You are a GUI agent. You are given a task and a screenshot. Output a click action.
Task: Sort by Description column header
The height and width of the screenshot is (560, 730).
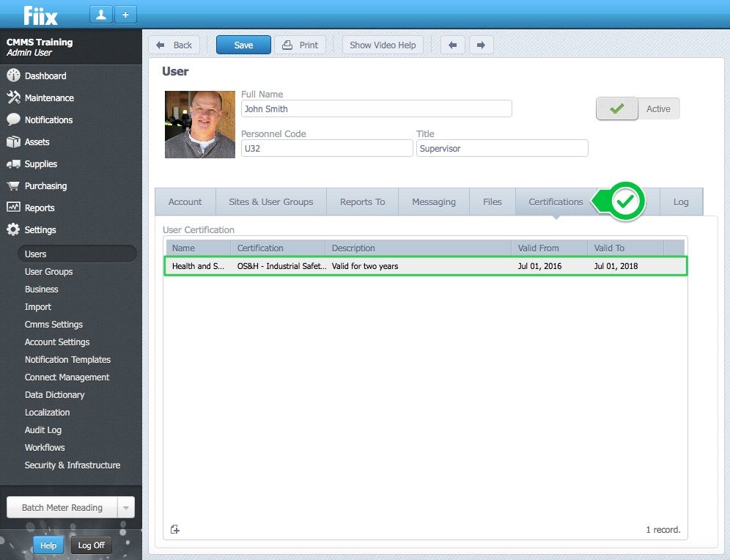point(418,248)
